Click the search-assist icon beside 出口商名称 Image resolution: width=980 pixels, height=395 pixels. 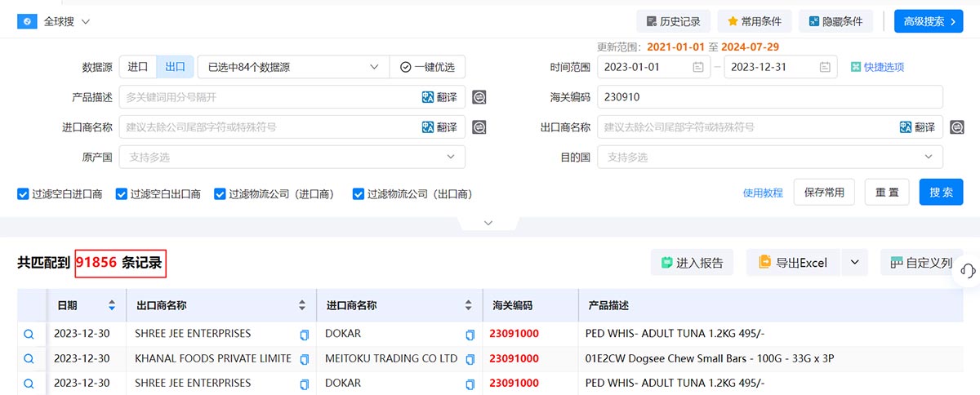tap(957, 127)
